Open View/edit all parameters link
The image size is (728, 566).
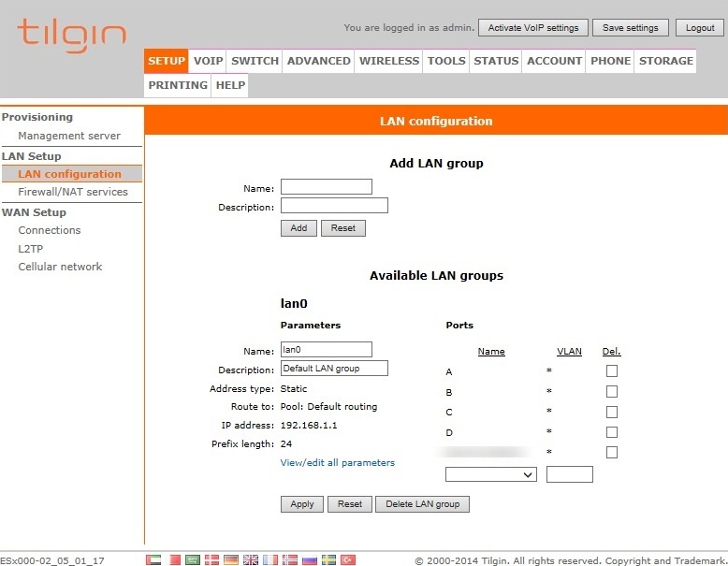[x=338, y=462]
